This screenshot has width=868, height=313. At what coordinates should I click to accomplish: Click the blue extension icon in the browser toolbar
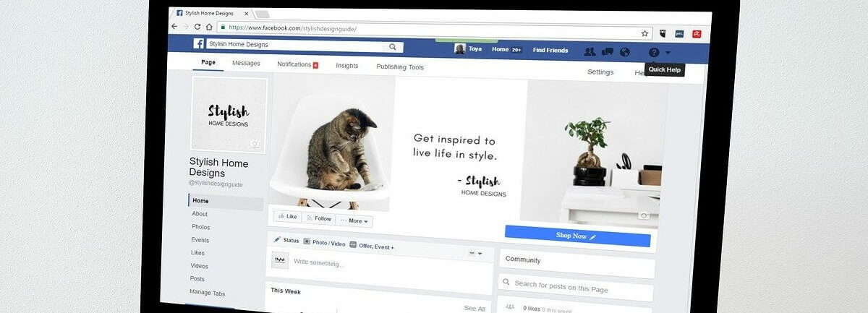point(679,33)
